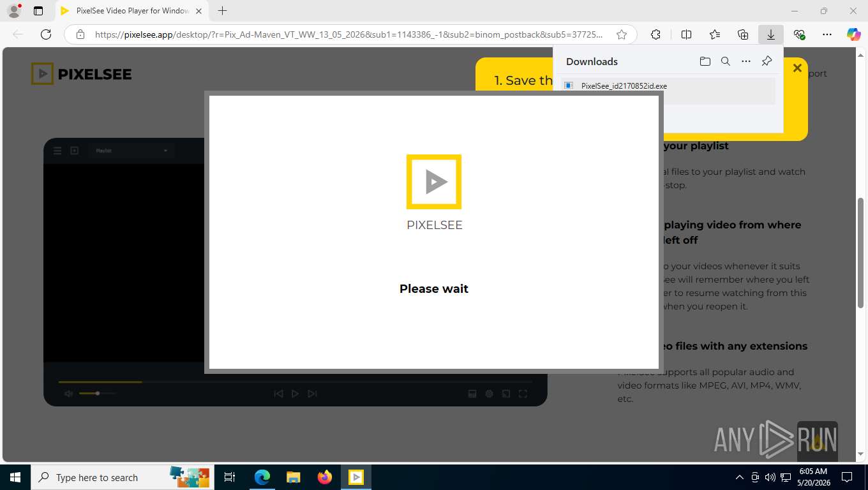Open Task View on taskbar
This screenshot has width=868, height=490.
click(x=230, y=477)
